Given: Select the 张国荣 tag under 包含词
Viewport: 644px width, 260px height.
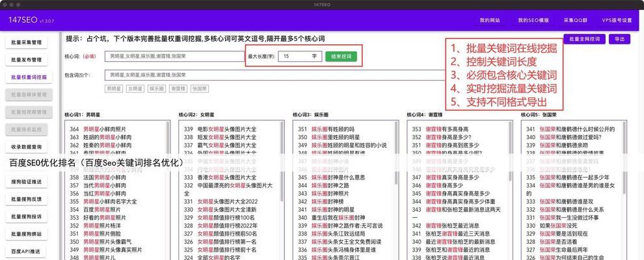Looking at the screenshot, I should [x=199, y=88].
